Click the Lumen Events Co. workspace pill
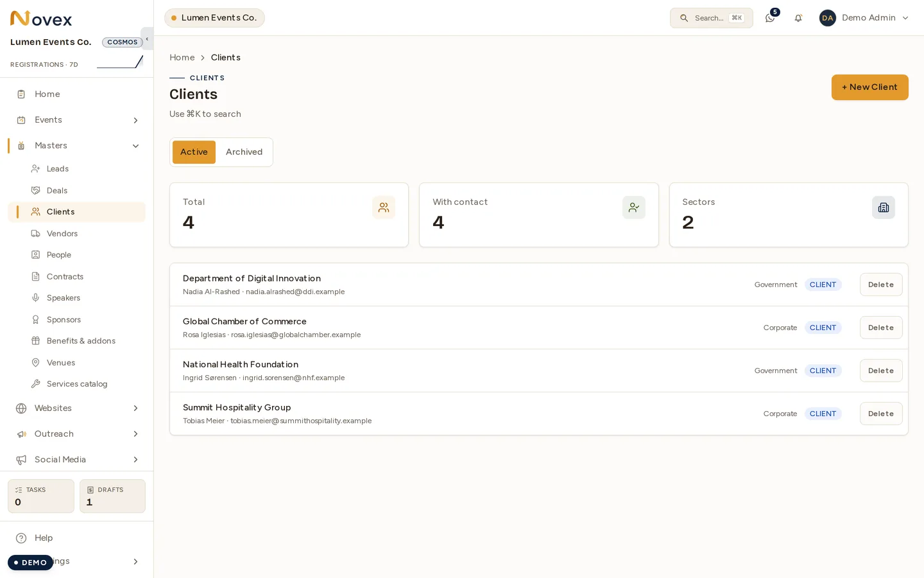 214,18
